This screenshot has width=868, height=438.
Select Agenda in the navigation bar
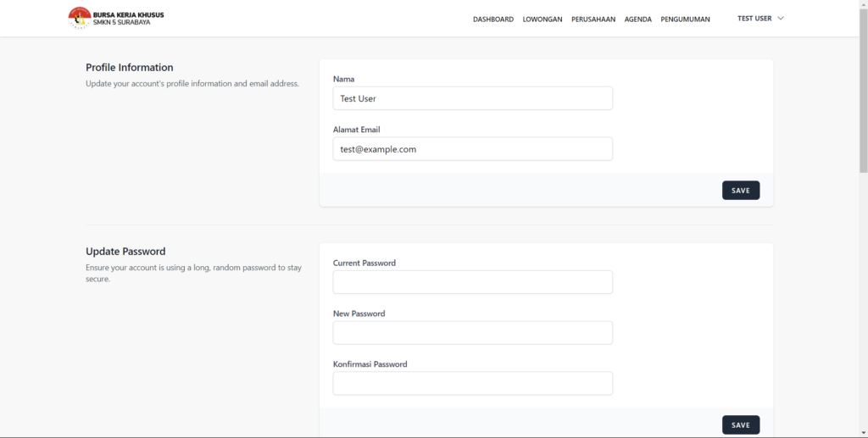tap(638, 19)
